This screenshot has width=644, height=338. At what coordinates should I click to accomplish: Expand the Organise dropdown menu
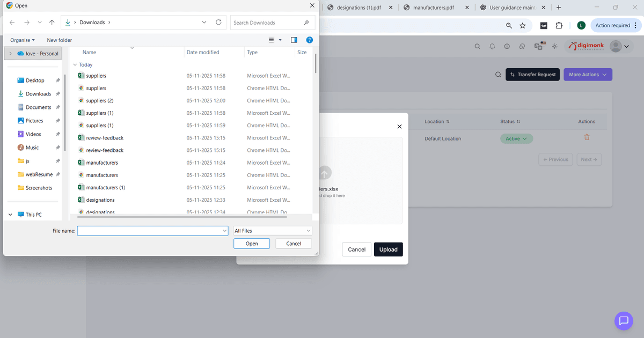point(22,40)
